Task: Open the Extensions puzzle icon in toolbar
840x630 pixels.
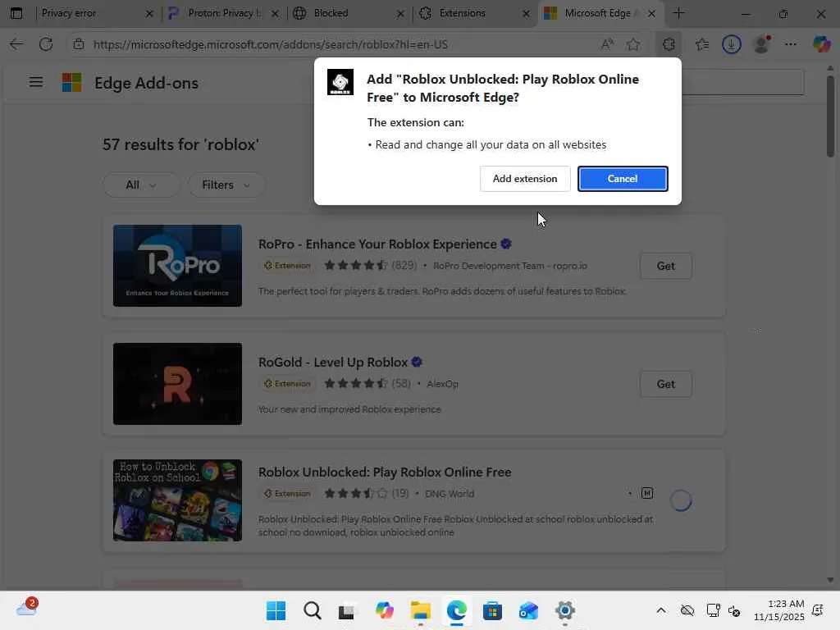Action: pos(669,44)
